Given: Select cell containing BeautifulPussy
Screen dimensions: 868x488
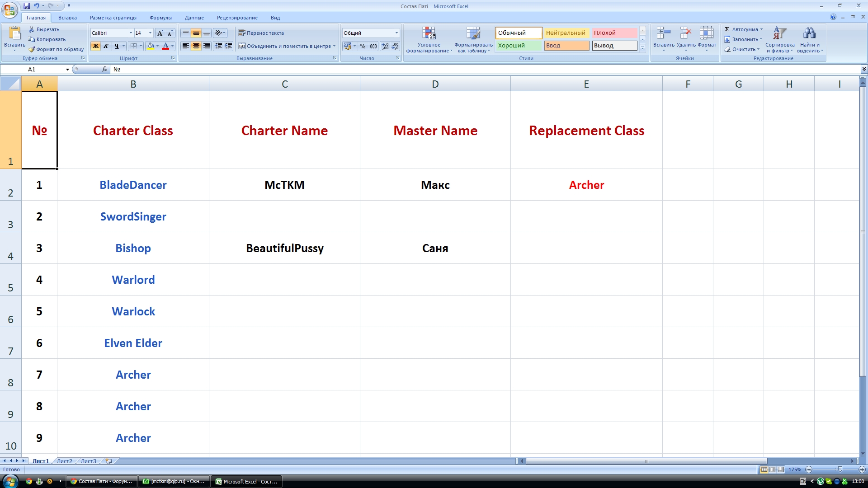Looking at the screenshot, I should [284, 248].
